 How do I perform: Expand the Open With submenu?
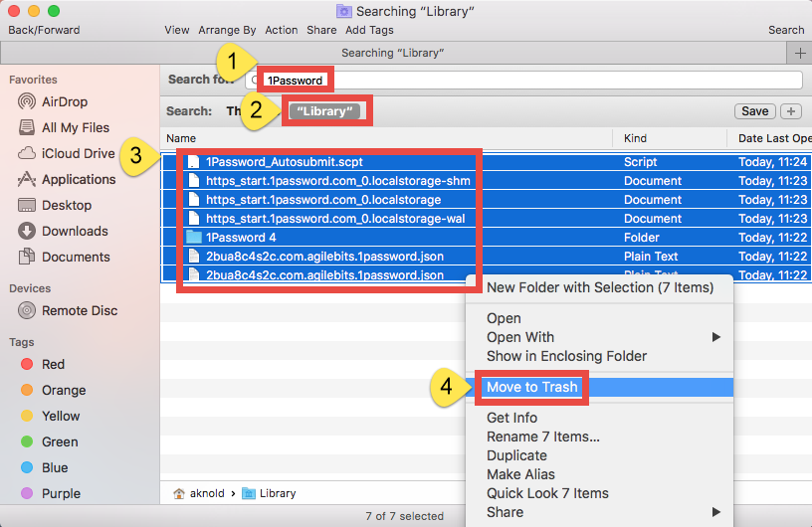pos(600,337)
